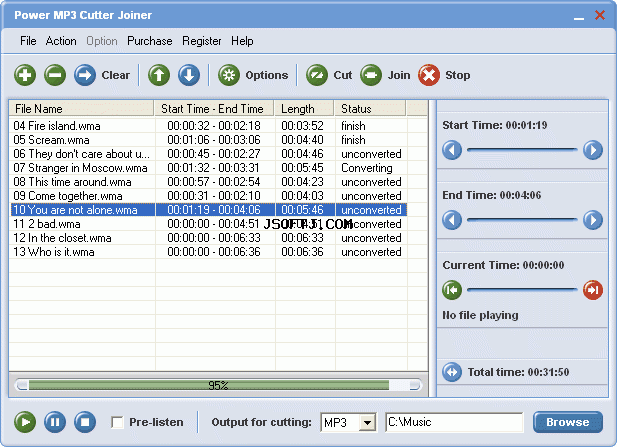Open the File menu
This screenshot has height=447, width=617.
click(28, 41)
